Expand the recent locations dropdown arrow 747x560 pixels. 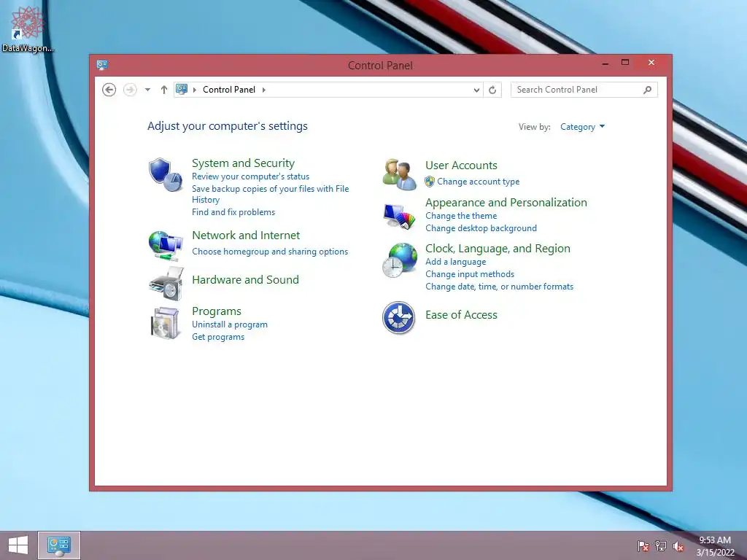pos(147,90)
